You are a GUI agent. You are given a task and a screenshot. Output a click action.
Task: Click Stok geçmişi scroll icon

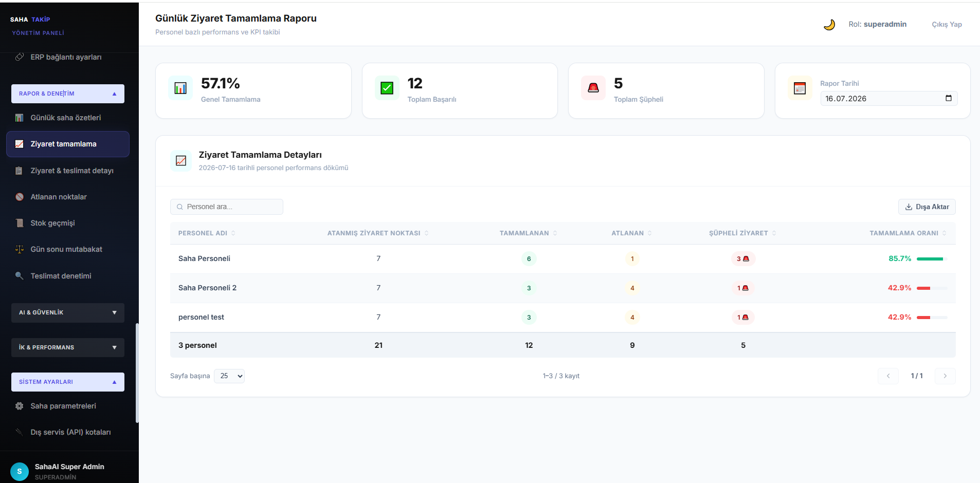pos(20,223)
